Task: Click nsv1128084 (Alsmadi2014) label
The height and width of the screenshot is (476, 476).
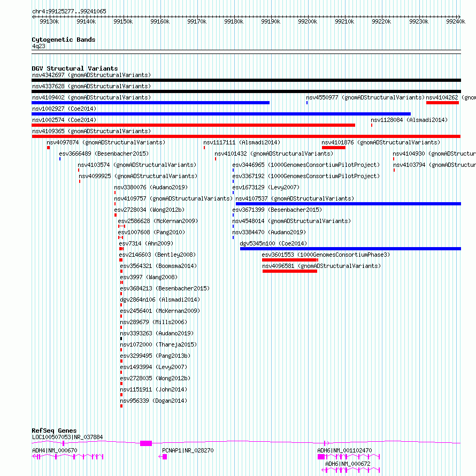Action: pos(409,120)
